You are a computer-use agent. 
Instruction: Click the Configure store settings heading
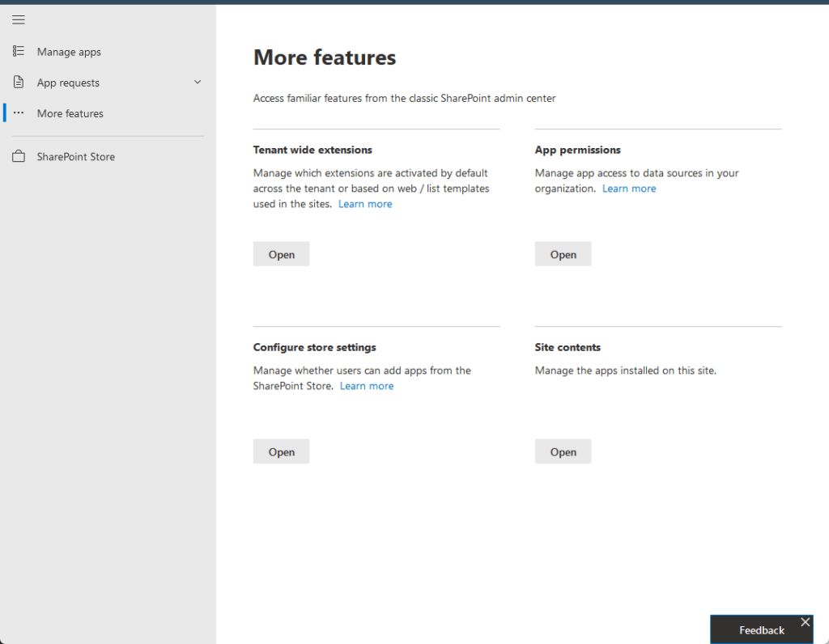pos(315,348)
